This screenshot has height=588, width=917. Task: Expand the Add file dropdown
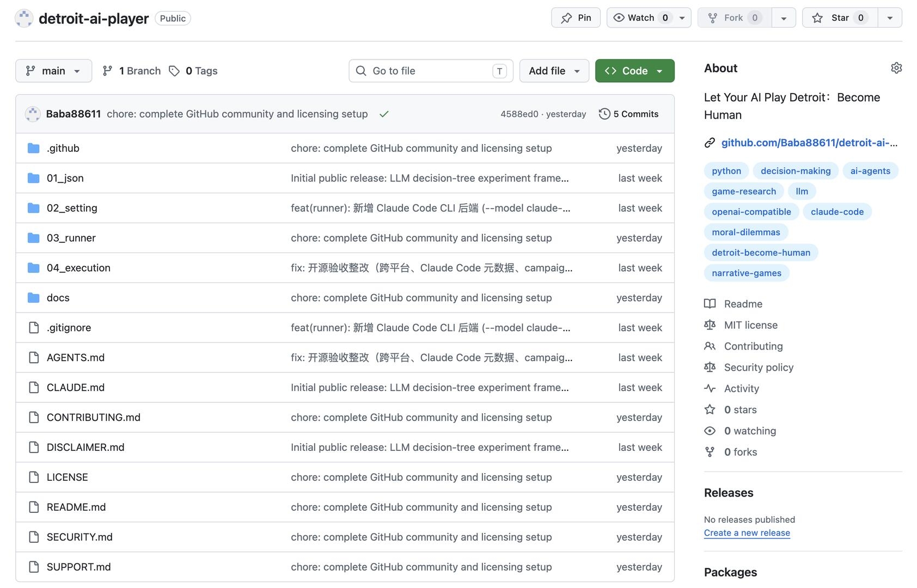[554, 71]
